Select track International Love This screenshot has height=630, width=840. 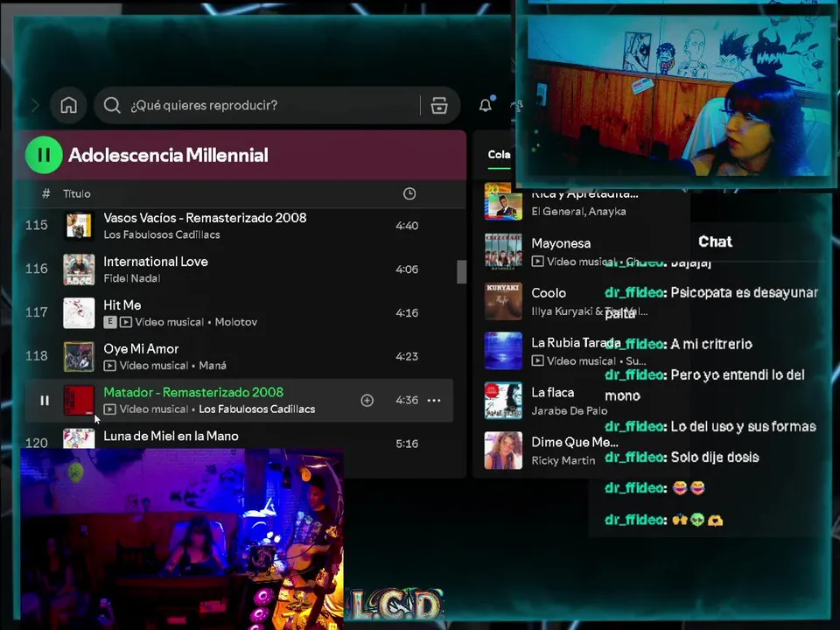pos(156,262)
